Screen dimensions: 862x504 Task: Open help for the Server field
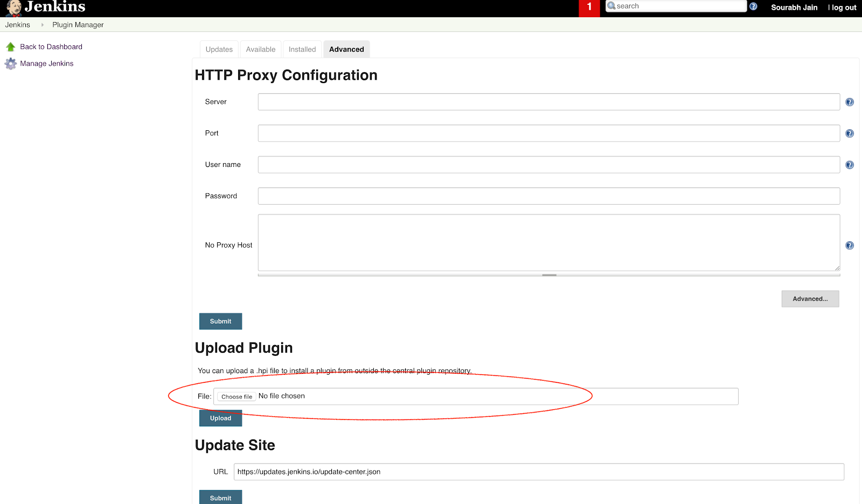850,102
